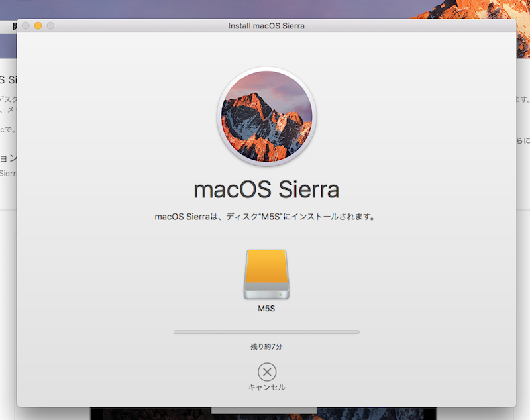Click the large macOS Sierra heading
Viewport: 530px width, 420px height.
click(x=266, y=190)
